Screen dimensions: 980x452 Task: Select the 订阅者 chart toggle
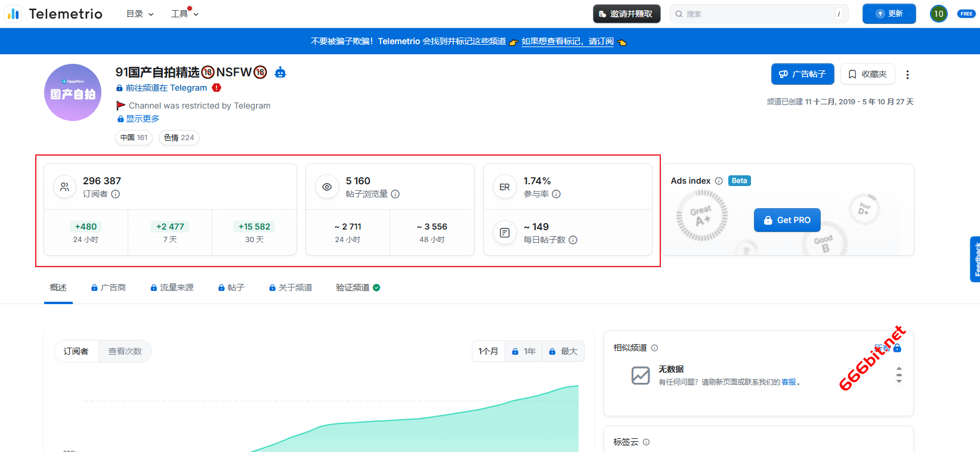[x=76, y=351]
